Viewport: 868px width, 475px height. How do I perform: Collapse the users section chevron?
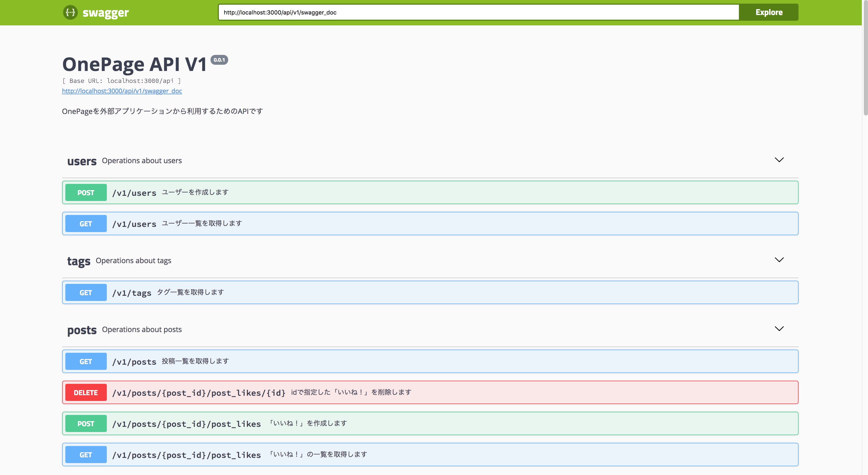[779, 160]
